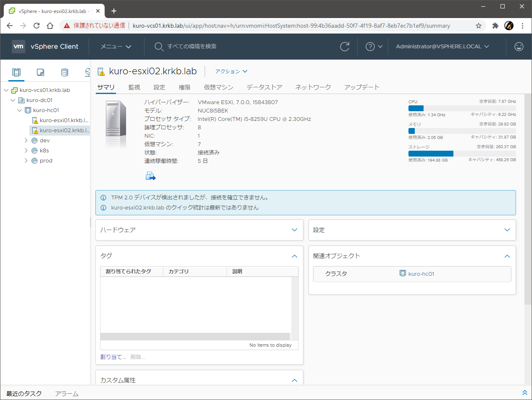Switch to the VMs and Templates inventory view
The image size is (532, 400).
40,72
